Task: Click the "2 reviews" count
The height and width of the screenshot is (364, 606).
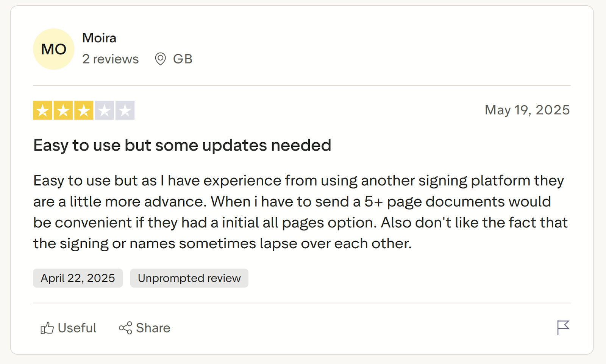Action: (110, 59)
